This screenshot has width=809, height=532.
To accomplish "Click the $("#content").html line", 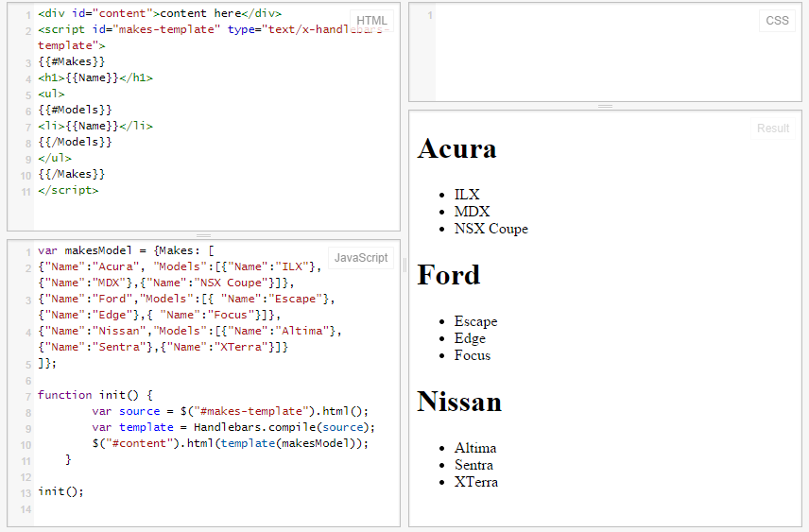I will pos(230,443).
